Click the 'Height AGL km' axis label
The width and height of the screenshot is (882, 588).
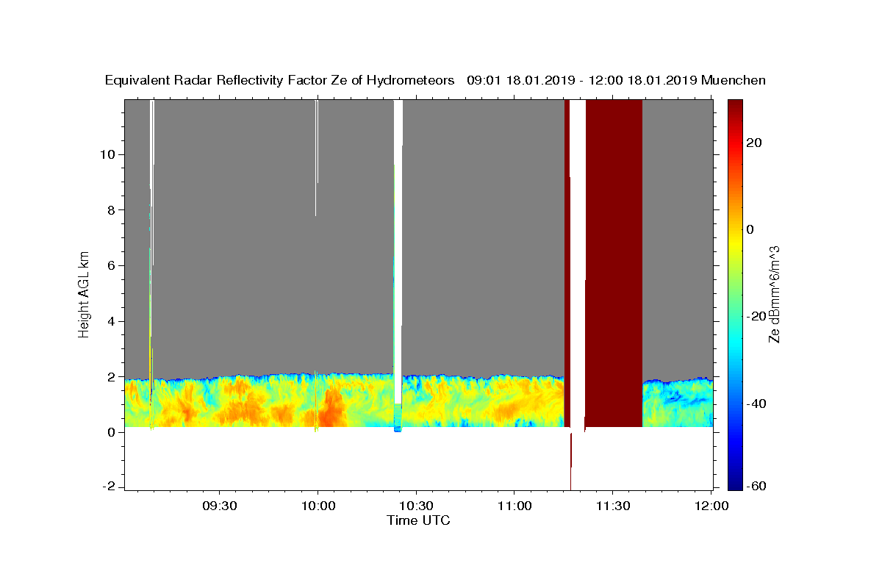point(85,293)
